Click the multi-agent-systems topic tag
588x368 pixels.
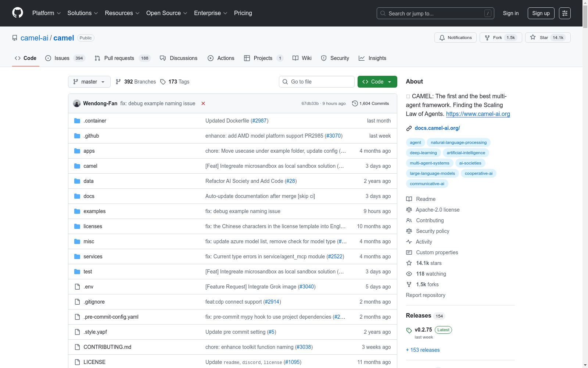(x=430, y=163)
